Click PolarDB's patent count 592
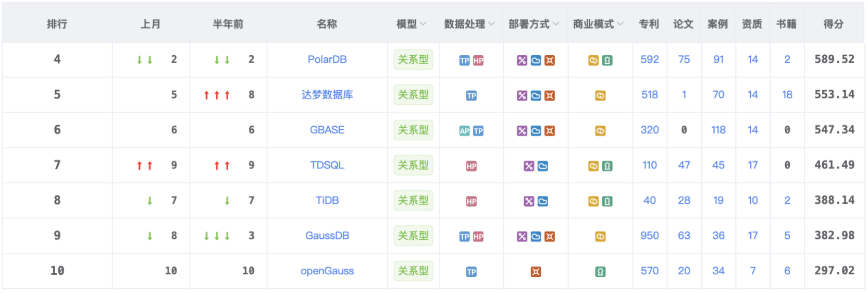868x294 pixels. click(650, 59)
